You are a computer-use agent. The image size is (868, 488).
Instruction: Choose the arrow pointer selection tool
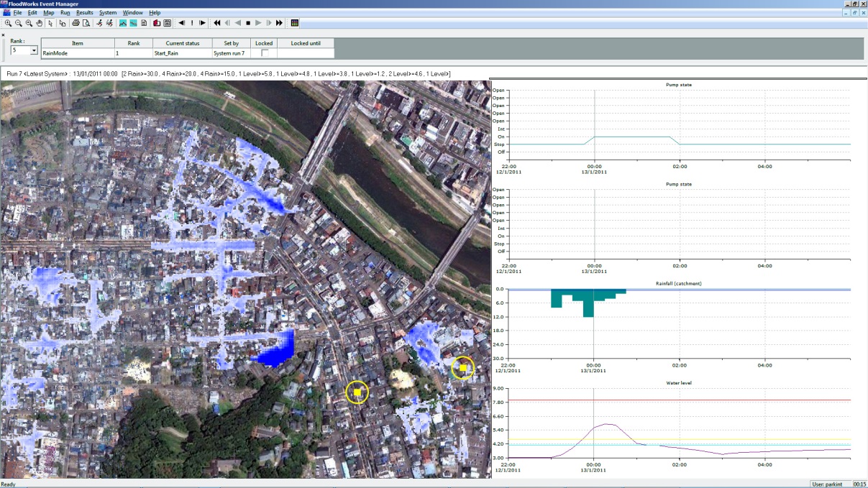tap(51, 23)
